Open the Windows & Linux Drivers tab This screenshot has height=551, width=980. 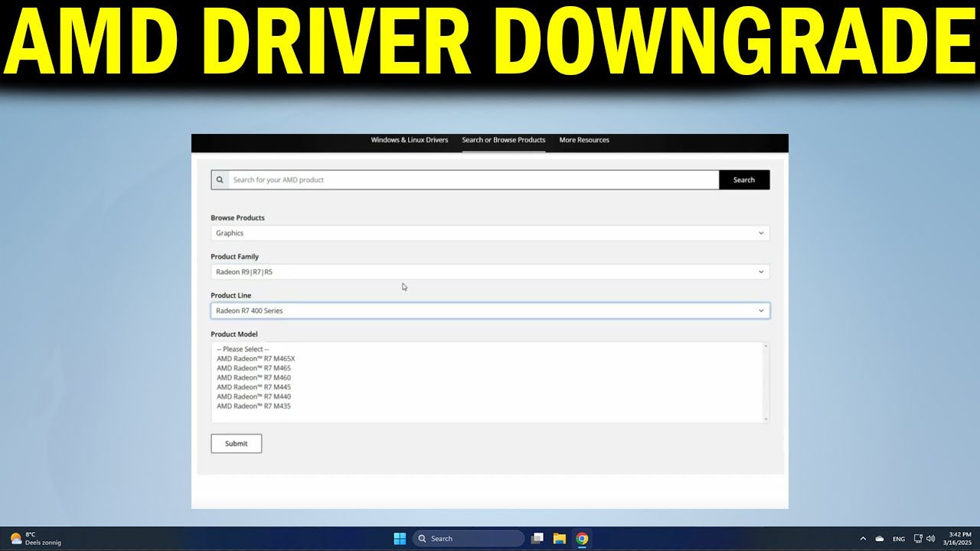point(410,140)
